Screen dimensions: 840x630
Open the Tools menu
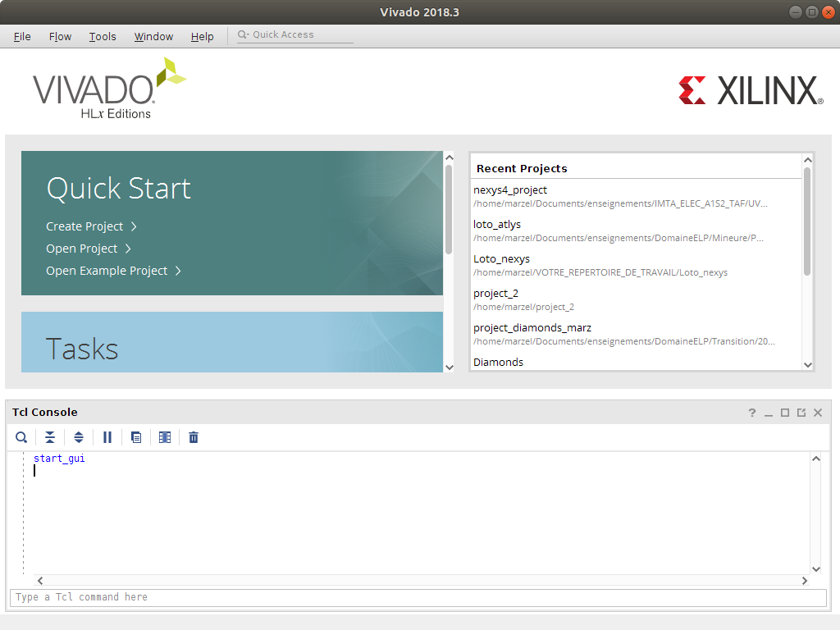click(103, 36)
